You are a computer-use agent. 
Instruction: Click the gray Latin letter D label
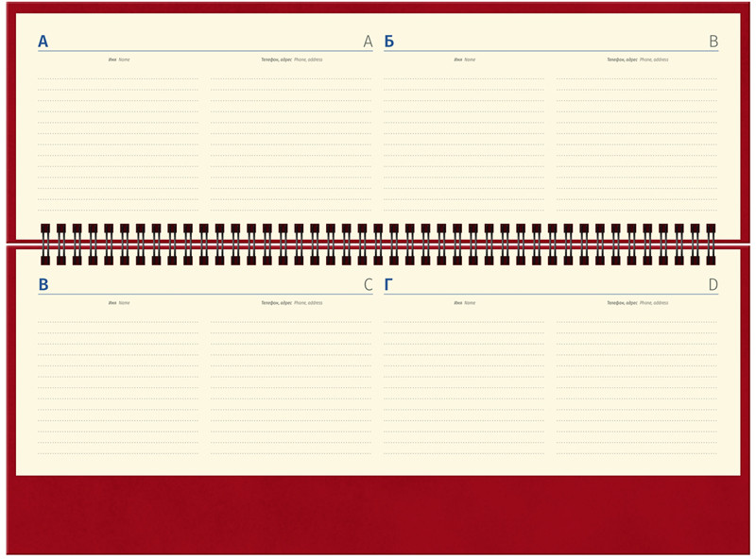tap(713, 285)
